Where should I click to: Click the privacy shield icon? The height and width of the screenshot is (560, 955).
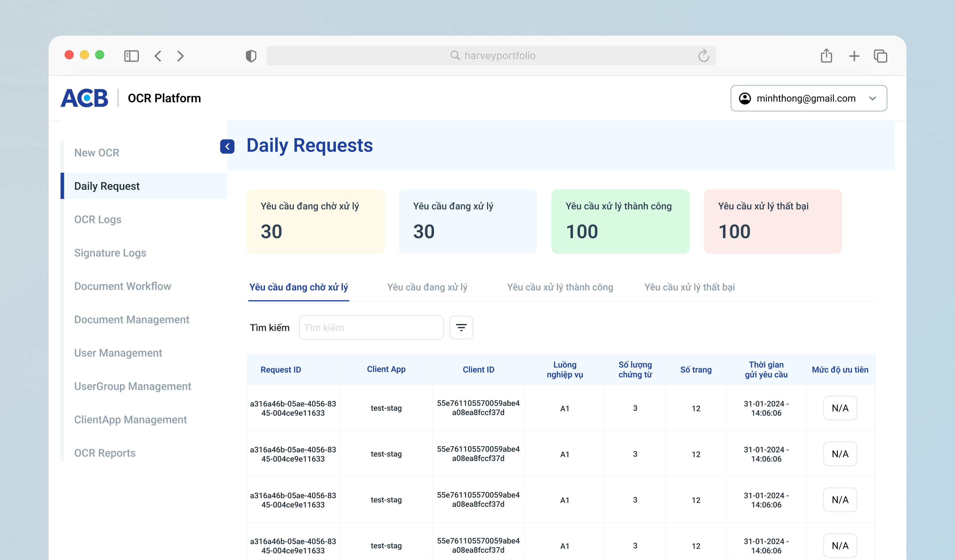click(250, 56)
